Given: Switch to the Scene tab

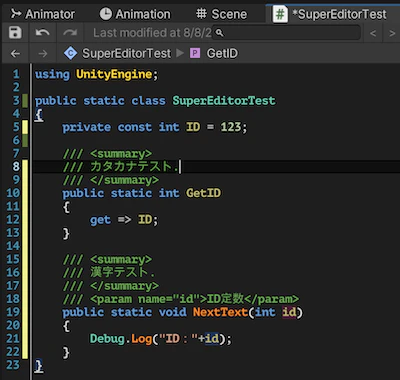Looking at the screenshot, I should coord(221,14).
